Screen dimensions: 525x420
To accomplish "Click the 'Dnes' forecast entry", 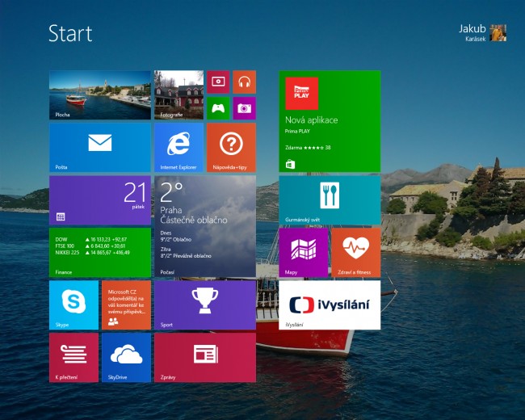I will (x=176, y=236).
